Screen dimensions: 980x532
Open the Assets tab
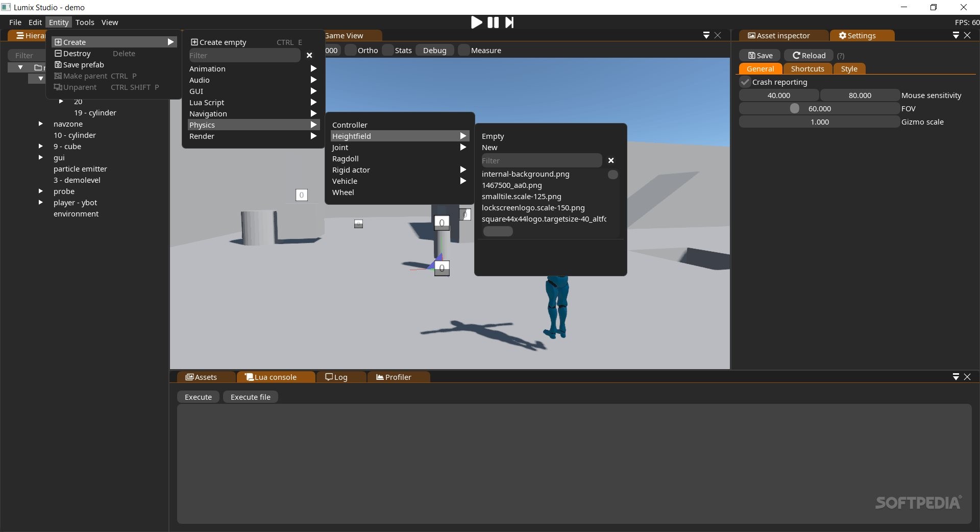tap(206, 377)
